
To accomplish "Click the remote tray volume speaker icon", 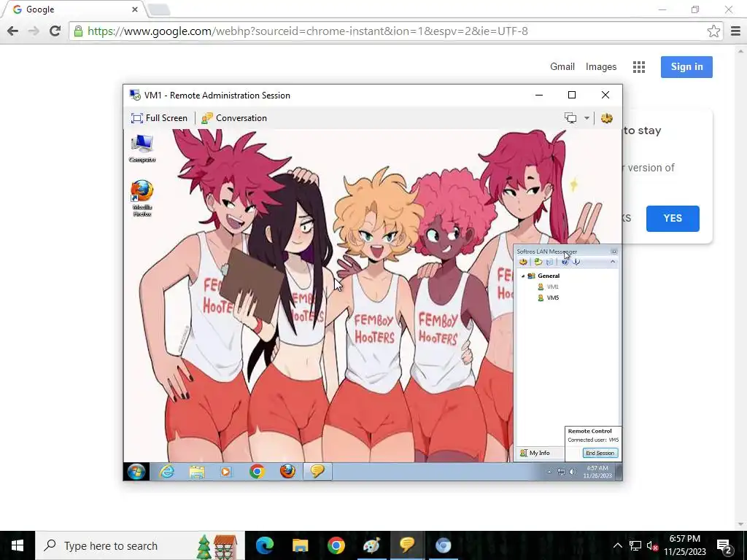I will pos(573,472).
